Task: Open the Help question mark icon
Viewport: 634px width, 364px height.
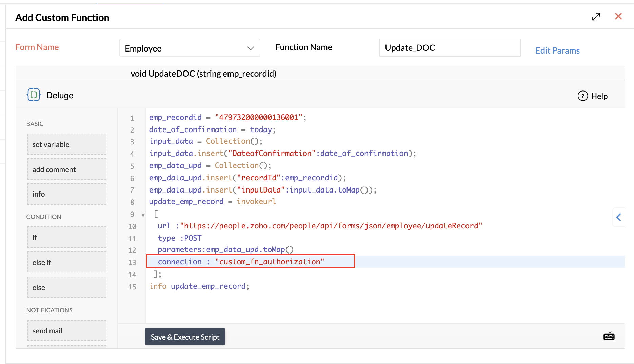Action: tap(582, 96)
